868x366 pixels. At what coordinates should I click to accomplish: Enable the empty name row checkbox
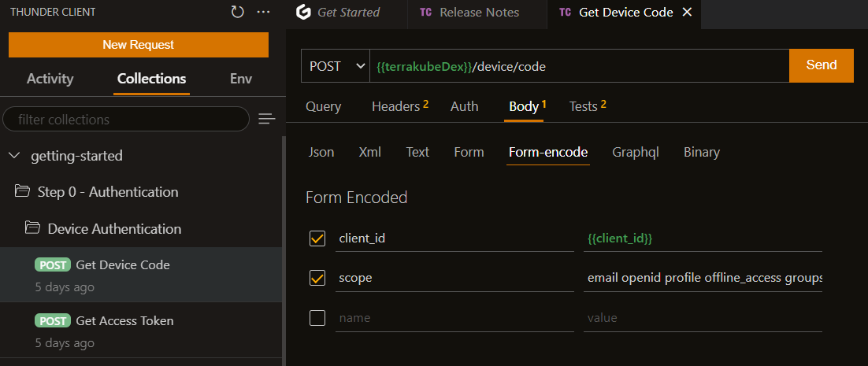[317, 318]
